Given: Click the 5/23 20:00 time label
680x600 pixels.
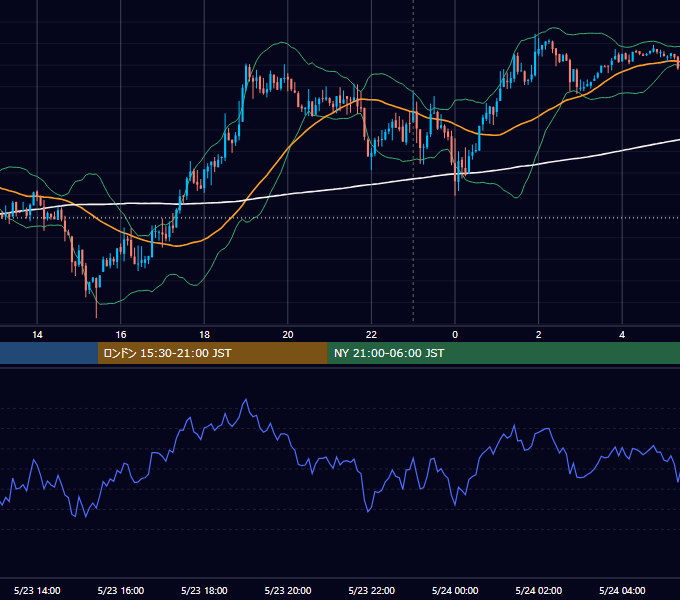Looking at the screenshot, I should (288, 590).
